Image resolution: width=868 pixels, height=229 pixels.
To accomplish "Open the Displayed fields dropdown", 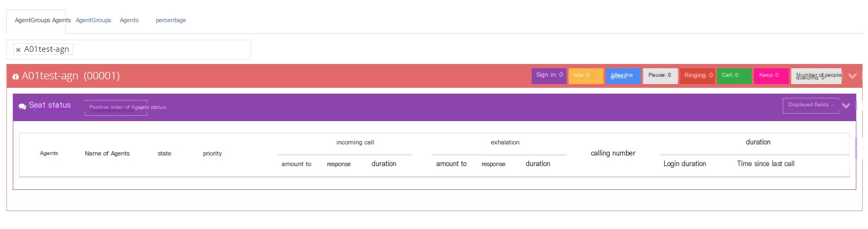I will click(811, 105).
